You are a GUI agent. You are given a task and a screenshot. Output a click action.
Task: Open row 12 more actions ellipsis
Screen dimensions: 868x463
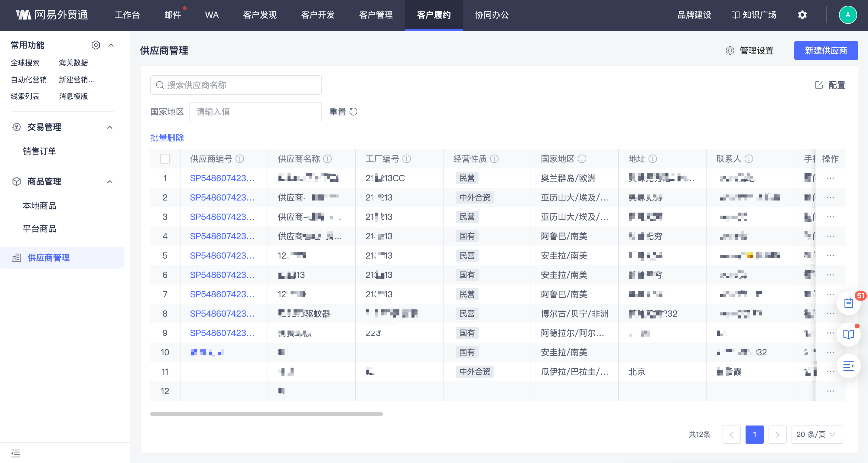830,391
